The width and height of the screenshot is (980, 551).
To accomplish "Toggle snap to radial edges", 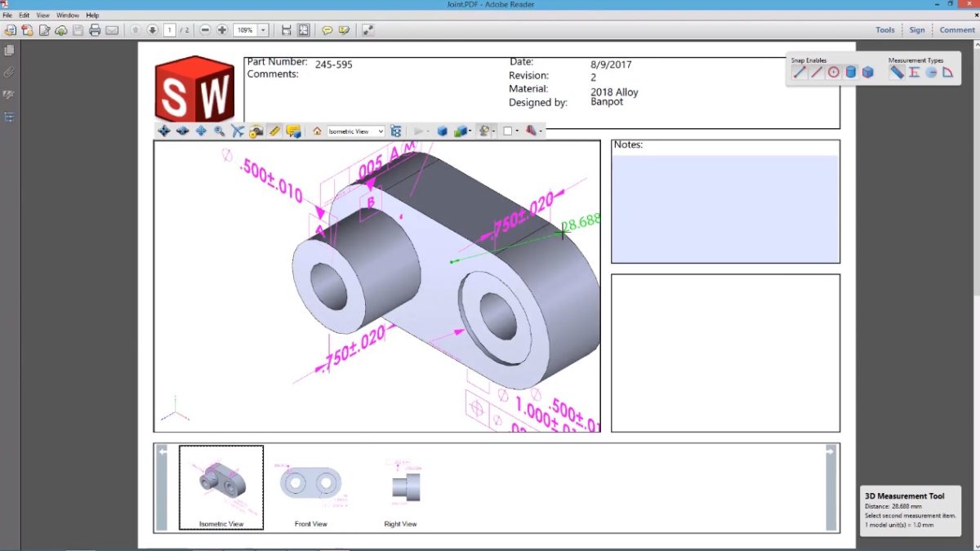I will point(833,72).
